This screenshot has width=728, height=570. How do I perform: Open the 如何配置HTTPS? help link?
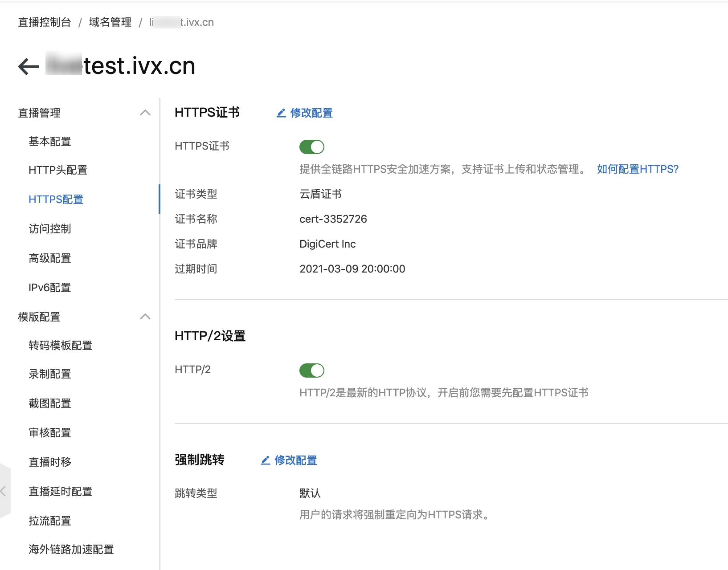[637, 169]
